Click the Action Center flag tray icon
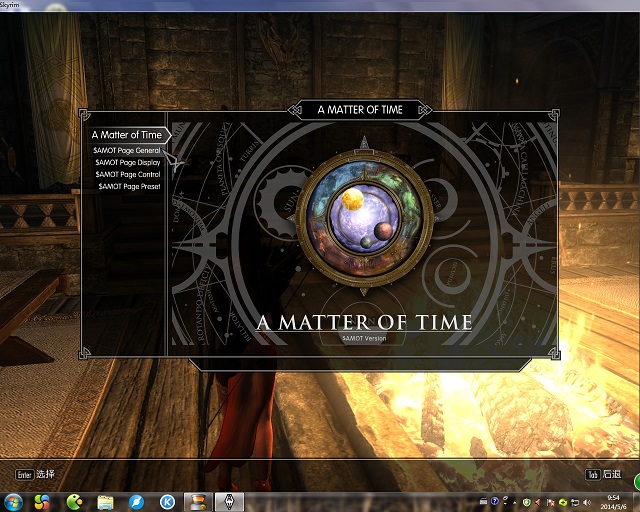 [x=551, y=502]
